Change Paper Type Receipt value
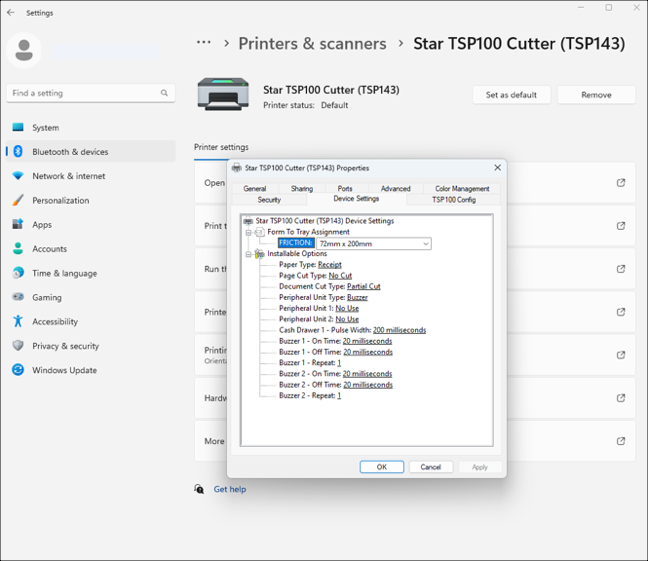648x561 pixels. [330, 265]
